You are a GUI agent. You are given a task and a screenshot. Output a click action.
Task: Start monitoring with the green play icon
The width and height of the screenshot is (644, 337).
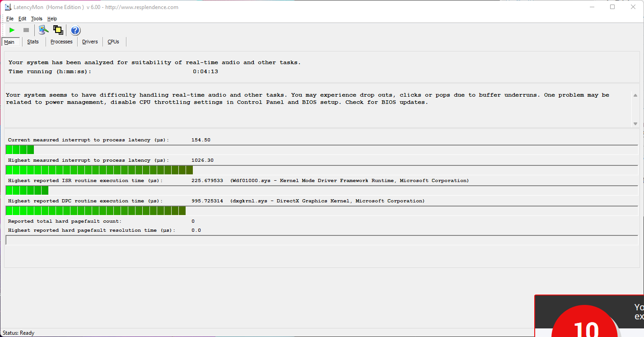tap(12, 30)
